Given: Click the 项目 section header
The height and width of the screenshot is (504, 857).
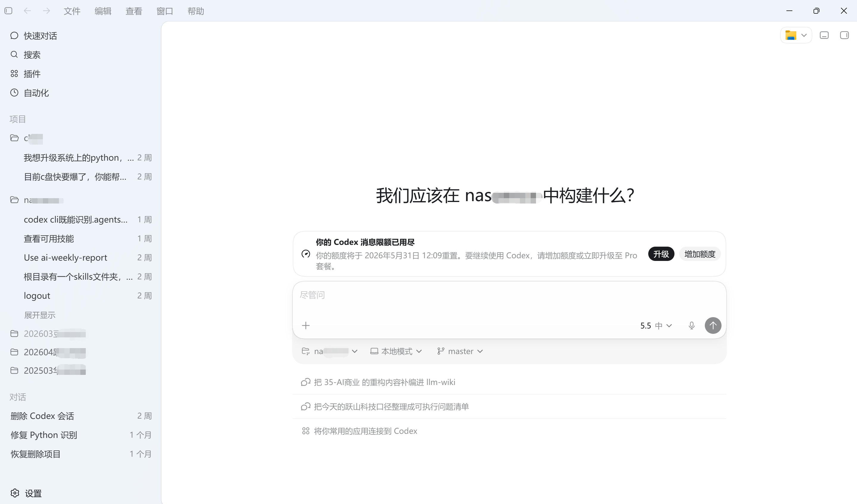Looking at the screenshot, I should [18, 119].
